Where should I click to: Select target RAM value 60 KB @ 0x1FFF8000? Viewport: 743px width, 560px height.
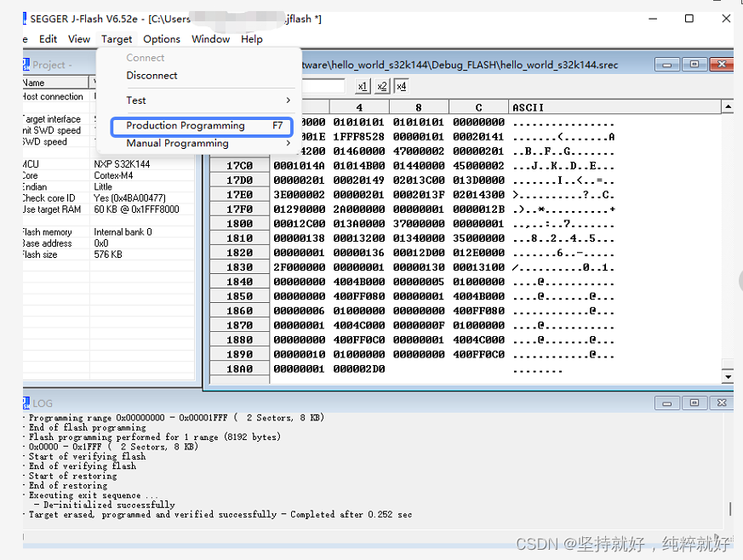[136, 209]
